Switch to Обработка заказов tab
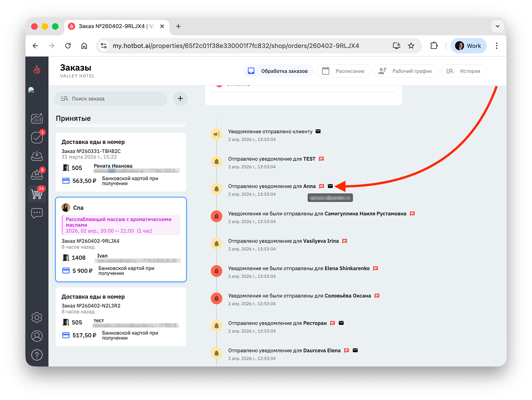This screenshot has width=532, height=400. tap(278, 71)
